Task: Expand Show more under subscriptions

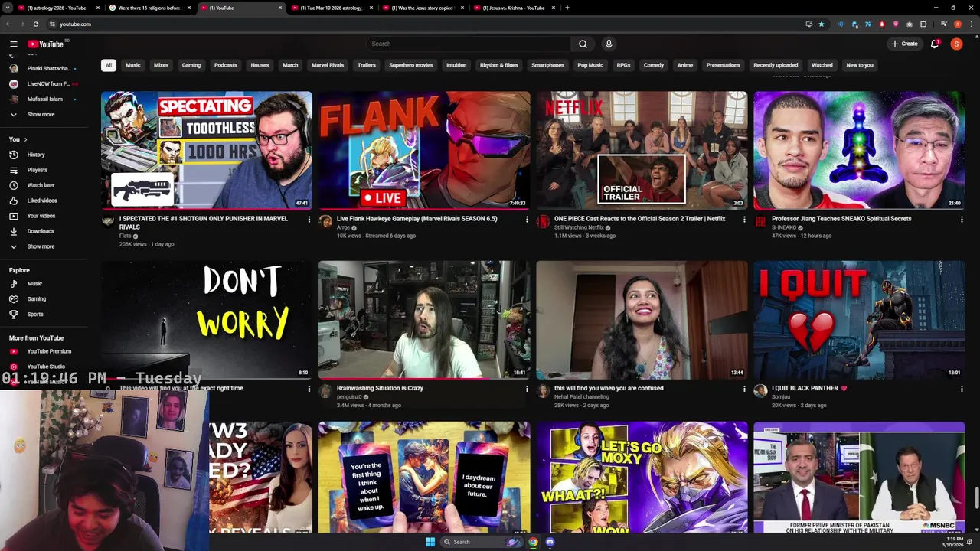Action: point(41,115)
